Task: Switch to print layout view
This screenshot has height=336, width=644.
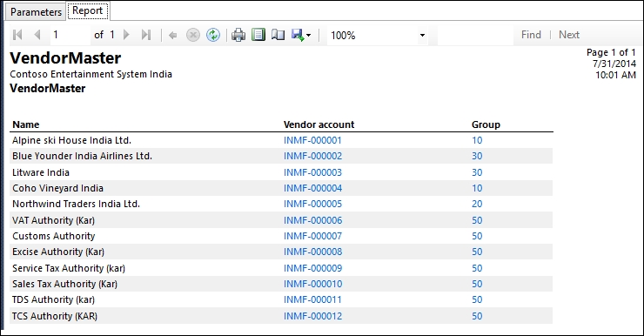Action: [258, 35]
